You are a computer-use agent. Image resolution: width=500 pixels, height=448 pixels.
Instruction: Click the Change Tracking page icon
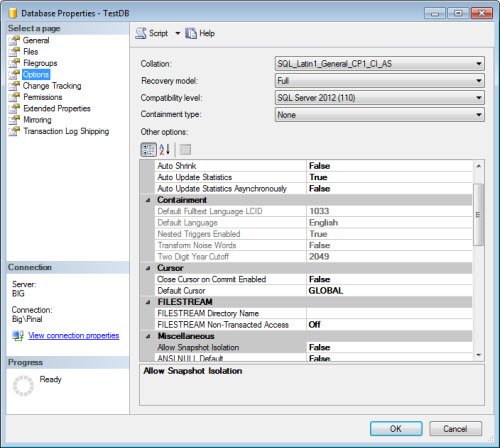[14, 86]
